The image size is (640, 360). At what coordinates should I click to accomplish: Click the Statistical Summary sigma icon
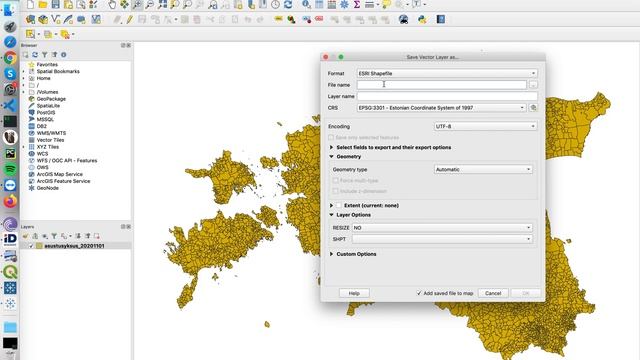[x=357, y=4]
